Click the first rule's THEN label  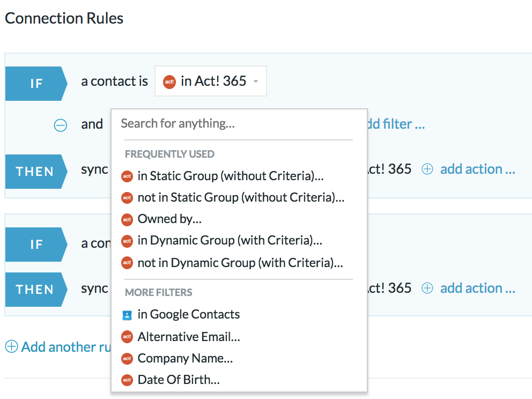36,171
